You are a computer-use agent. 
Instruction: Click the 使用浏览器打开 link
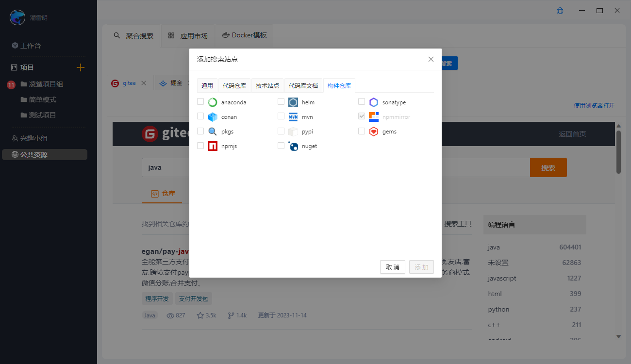(x=594, y=105)
